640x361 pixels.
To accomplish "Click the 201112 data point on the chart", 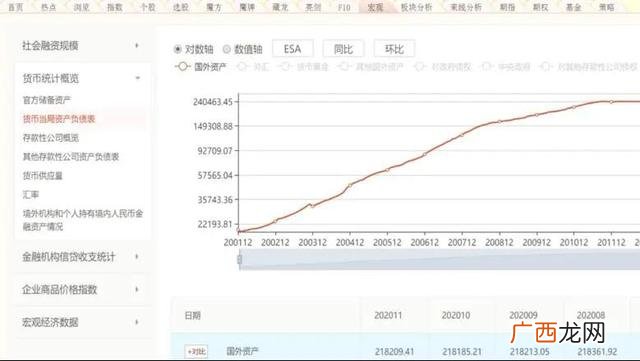I will pos(611,102).
